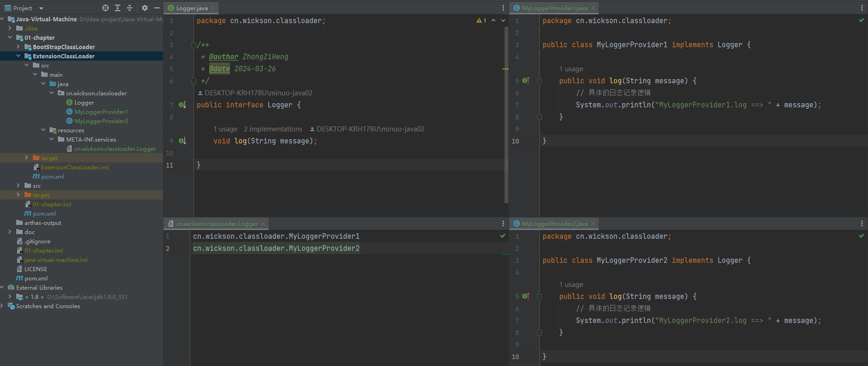
Task: Expand the doc folder
Action: point(10,232)
